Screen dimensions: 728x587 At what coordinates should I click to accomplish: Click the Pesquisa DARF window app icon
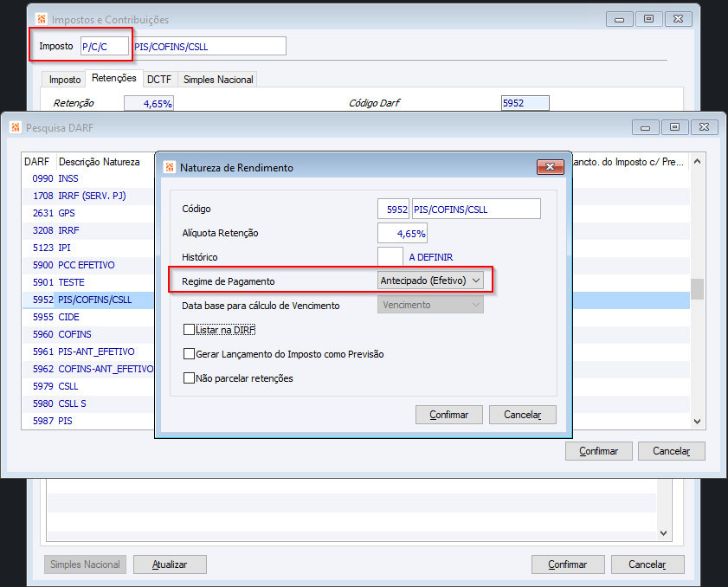click(16, 127)
